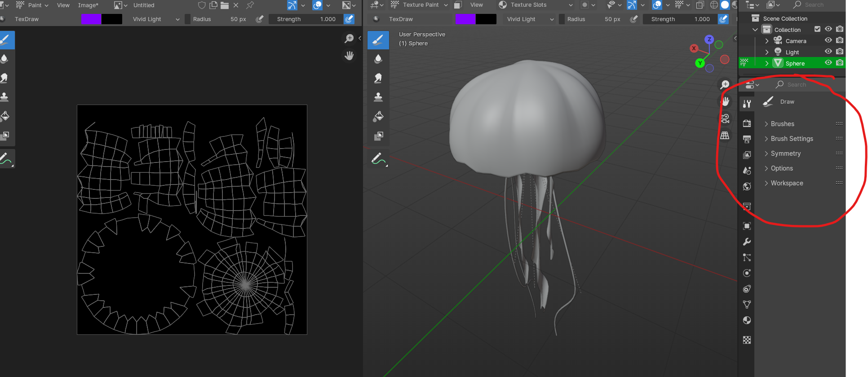The height and width of the screenshot is (377, 868).
Task: Uncheck the Collection exclude checkbox
Action: point(817,29)
